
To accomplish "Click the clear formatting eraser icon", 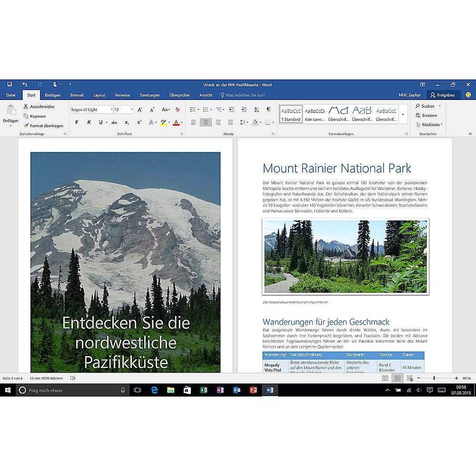I will (177, 109).
